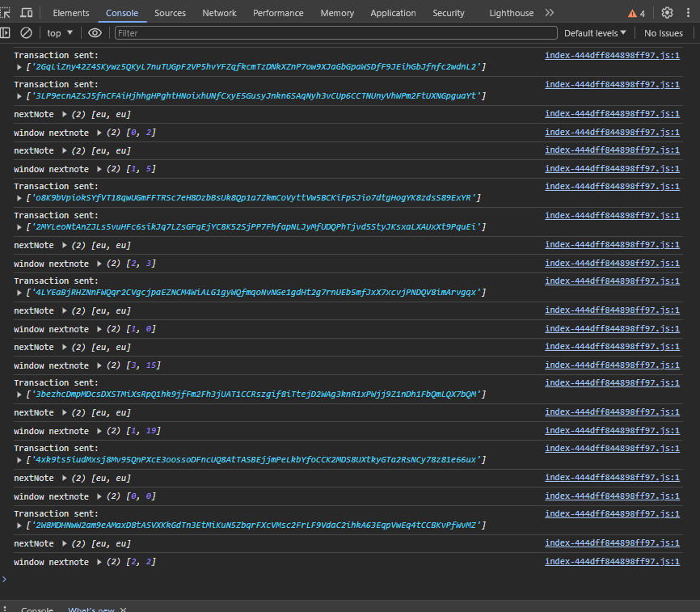The image size is (700, 612).
Task: Open source link for first Transaction sent log
Action: coord(612,55)
